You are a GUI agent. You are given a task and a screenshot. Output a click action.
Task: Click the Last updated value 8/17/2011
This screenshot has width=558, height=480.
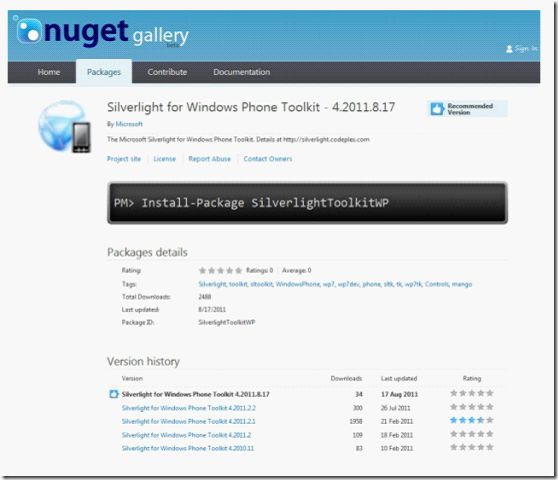point(212,310)
